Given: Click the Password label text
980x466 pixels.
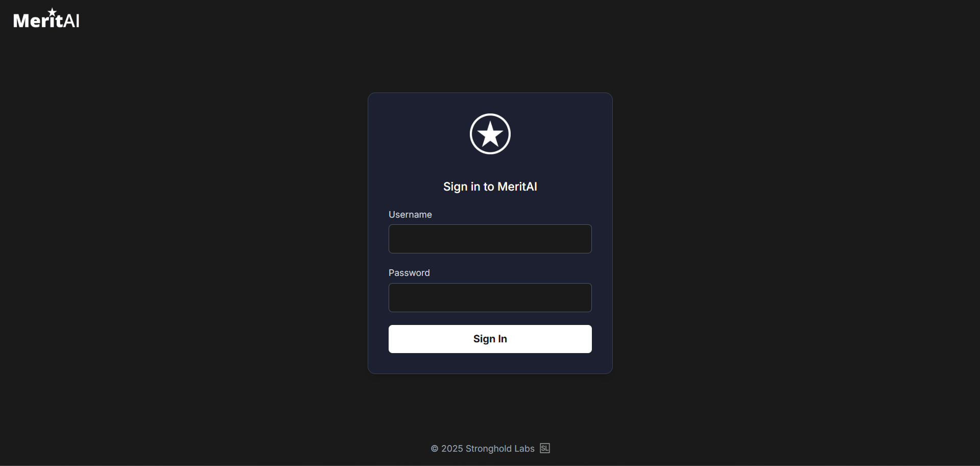Looking at the screenshot, I should [x=409, y=273].
